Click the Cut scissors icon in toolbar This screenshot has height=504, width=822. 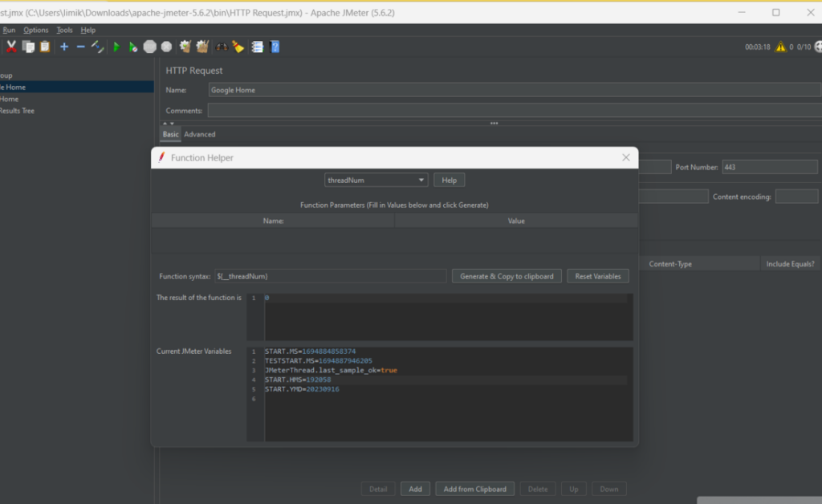(x=11, y=47)
